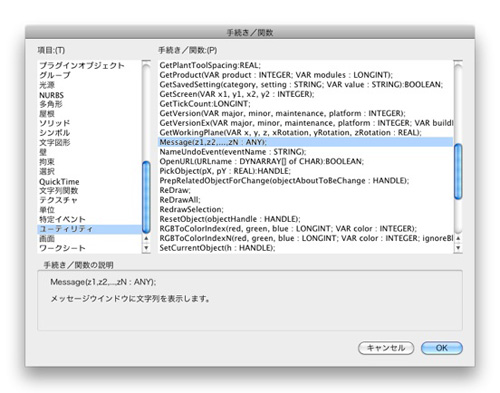Click the category list scroll down arrow
The width and height of the screenshot is (500, 393).
146,248
